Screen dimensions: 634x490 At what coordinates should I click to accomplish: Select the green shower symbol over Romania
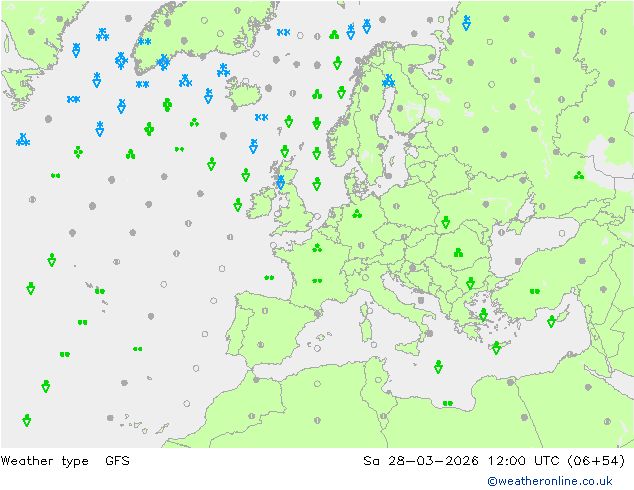458,253
